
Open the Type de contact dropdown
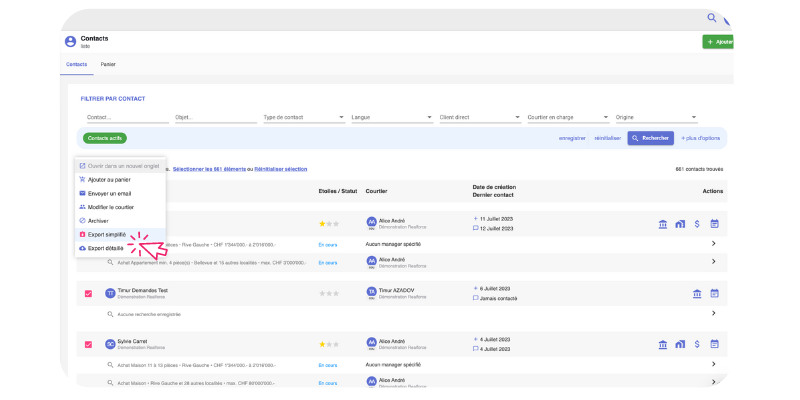[x=303, y=117]
